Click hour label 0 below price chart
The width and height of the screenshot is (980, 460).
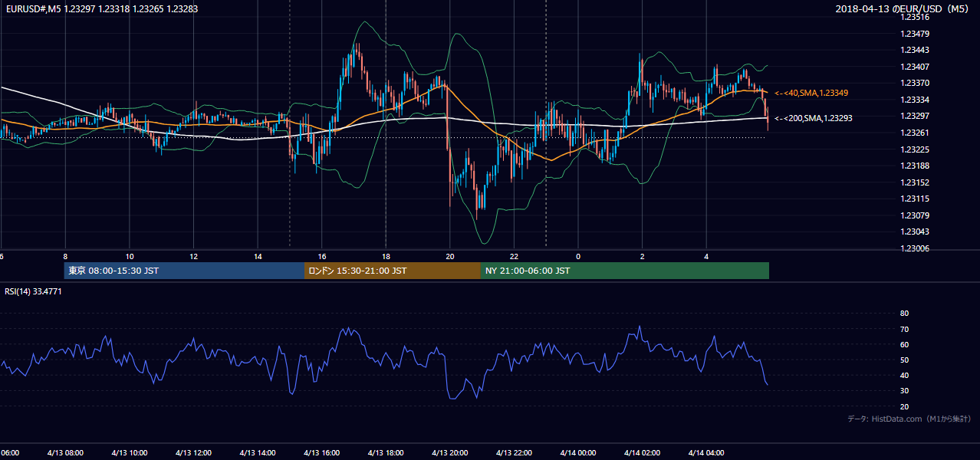(578, 257)
